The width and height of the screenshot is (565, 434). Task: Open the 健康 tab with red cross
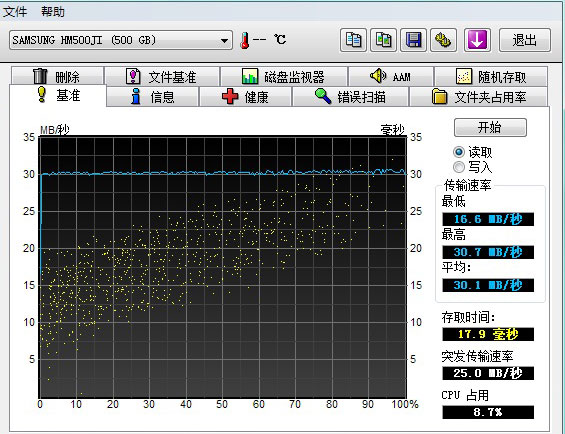tap(245, 97)
